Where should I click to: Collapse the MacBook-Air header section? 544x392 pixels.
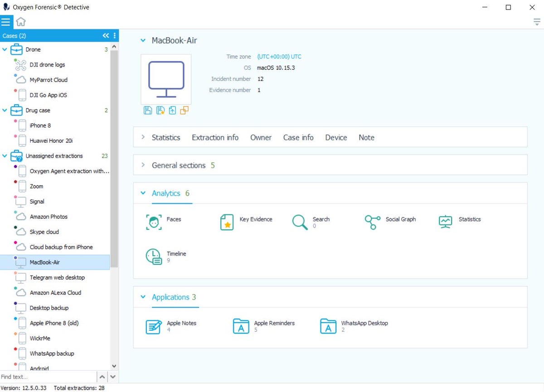pos(143,40)
